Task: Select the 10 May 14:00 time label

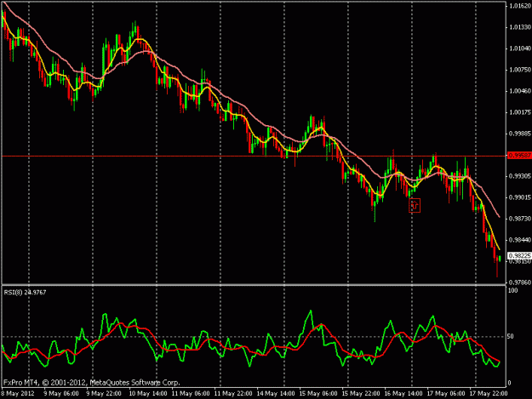Action: coord(148,393)
